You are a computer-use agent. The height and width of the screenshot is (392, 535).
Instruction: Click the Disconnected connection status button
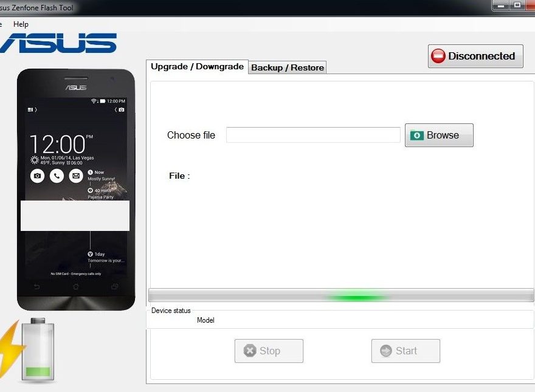coord(475,56)
